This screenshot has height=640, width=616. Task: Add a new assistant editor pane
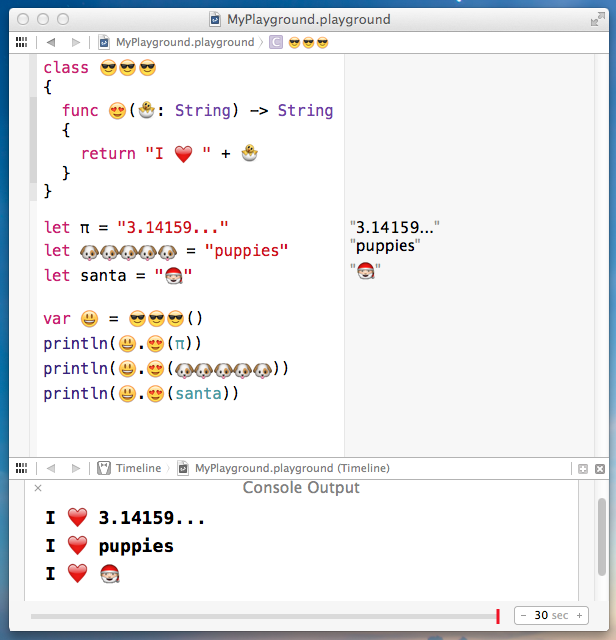pyautogui.click(x=583, y=469)
